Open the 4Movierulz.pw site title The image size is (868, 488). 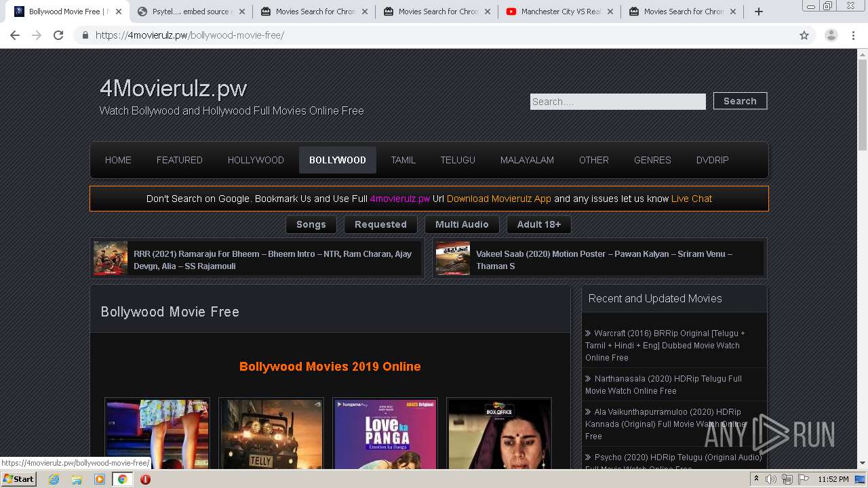point(173,88)
